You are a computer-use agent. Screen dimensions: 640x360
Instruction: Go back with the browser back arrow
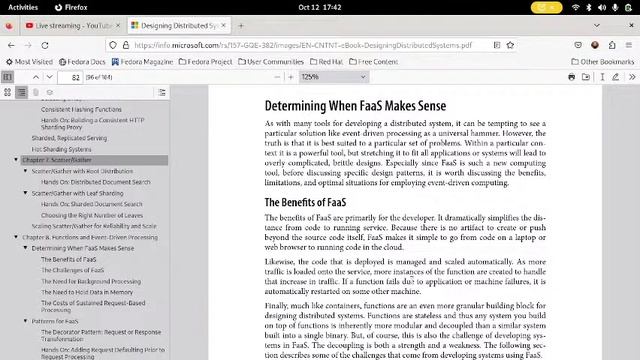click(x=11, y=45)
